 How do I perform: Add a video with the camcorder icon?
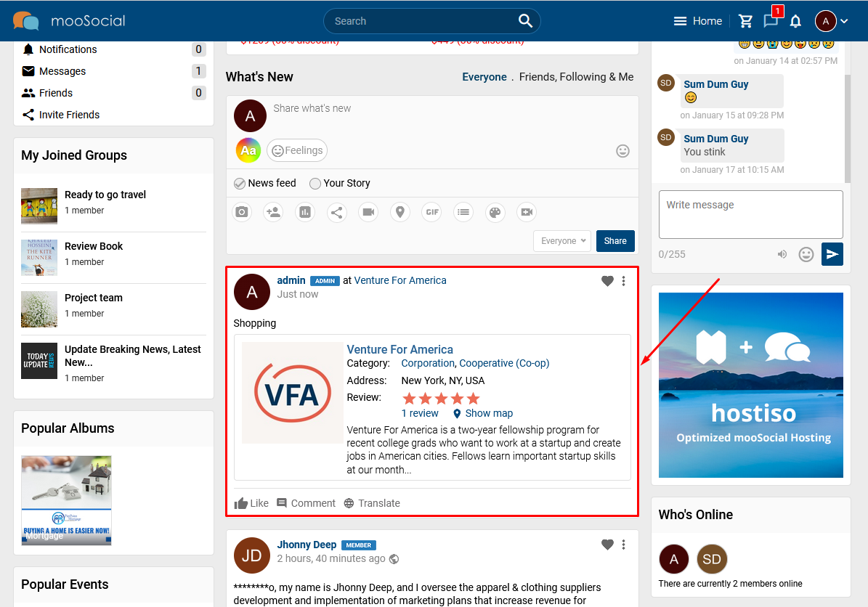[x=368, y=212]
